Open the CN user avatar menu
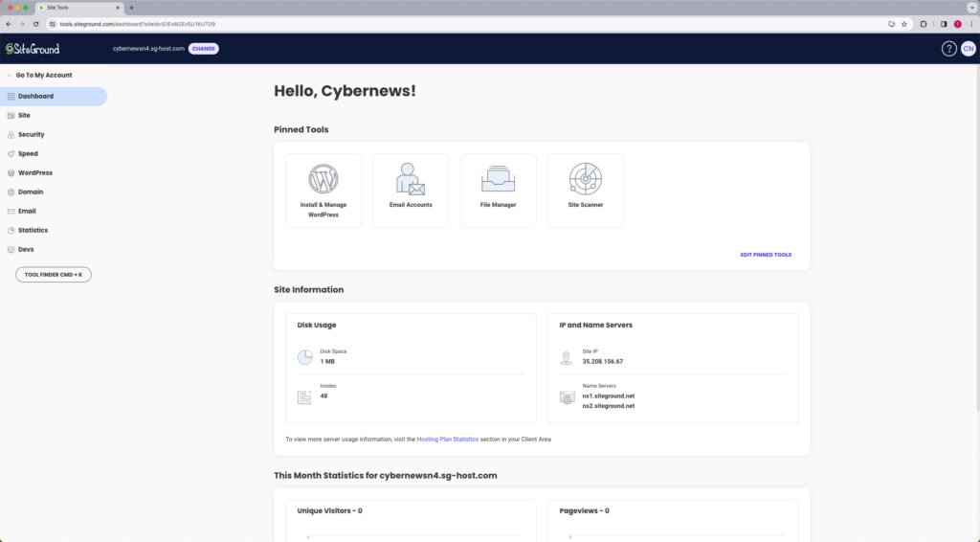 [x=969, y=49]
